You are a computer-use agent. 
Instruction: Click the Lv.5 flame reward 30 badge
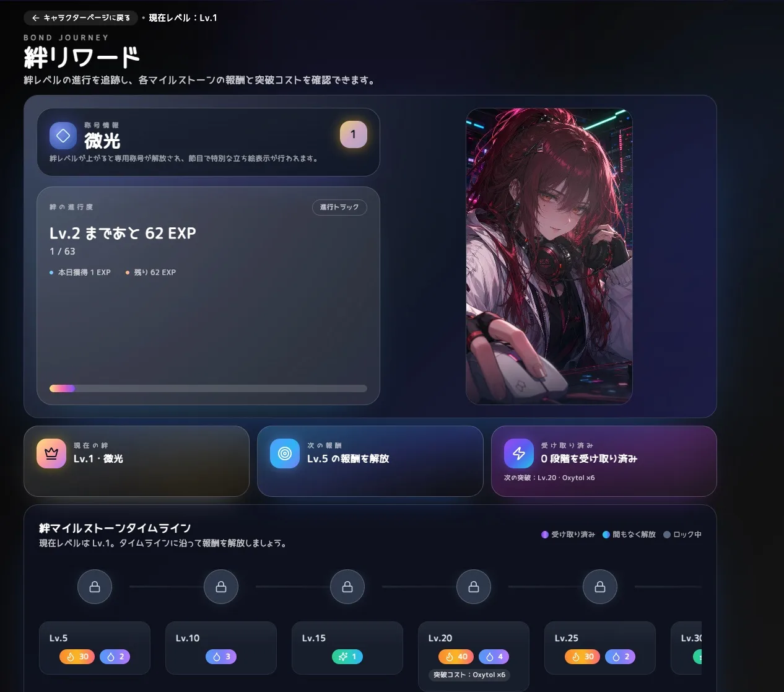tap(77, 657)
